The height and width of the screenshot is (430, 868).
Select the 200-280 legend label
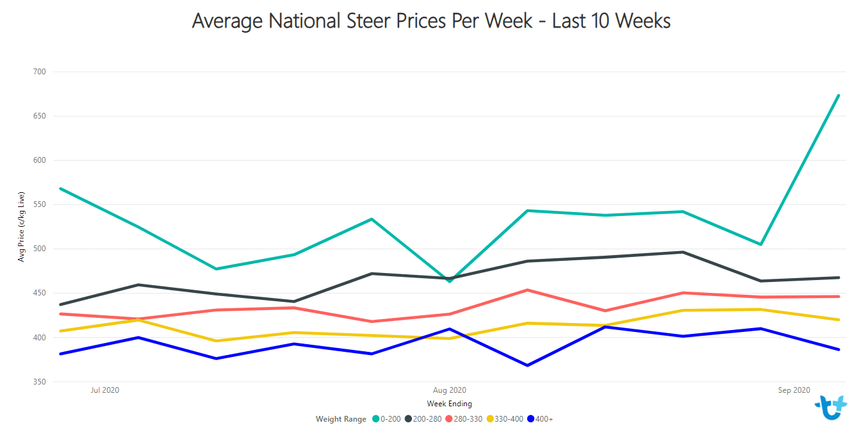pos(427,419)
